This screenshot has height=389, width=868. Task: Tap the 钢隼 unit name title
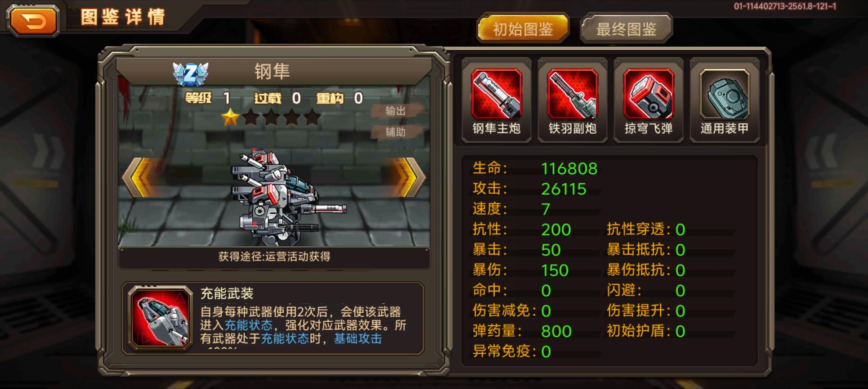[x=272, y=71]
